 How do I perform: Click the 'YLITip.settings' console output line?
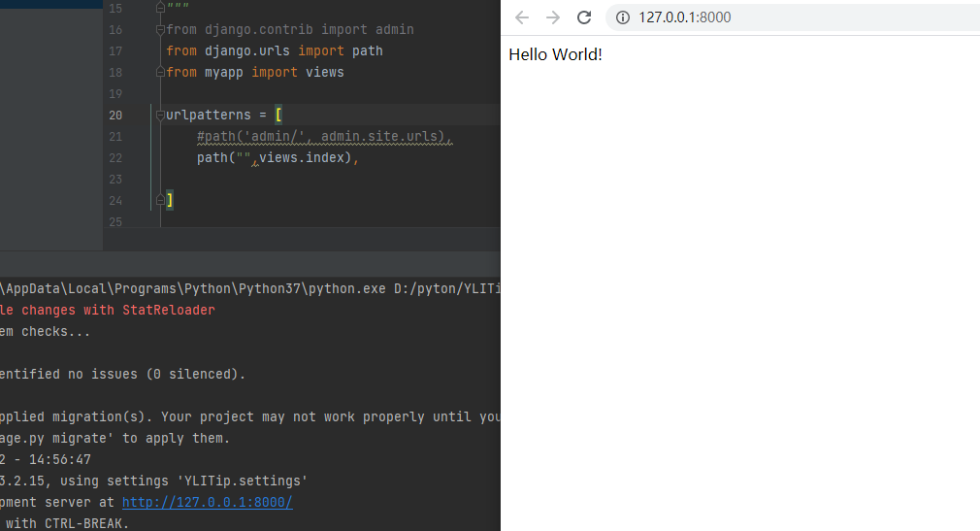[155, 481]
